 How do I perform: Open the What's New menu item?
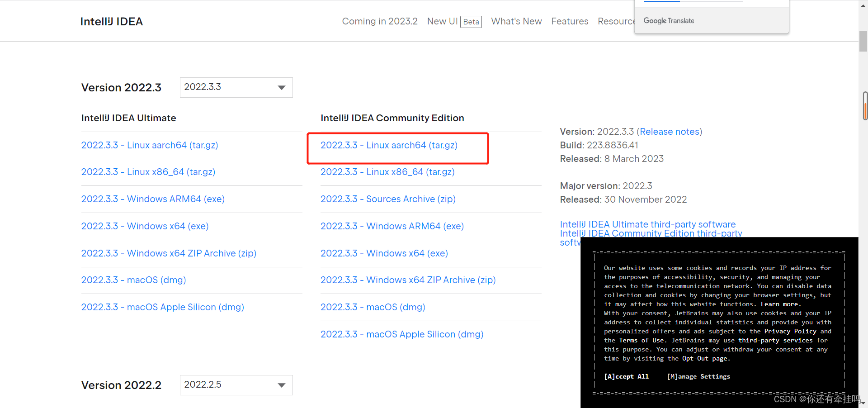(516, 21)
